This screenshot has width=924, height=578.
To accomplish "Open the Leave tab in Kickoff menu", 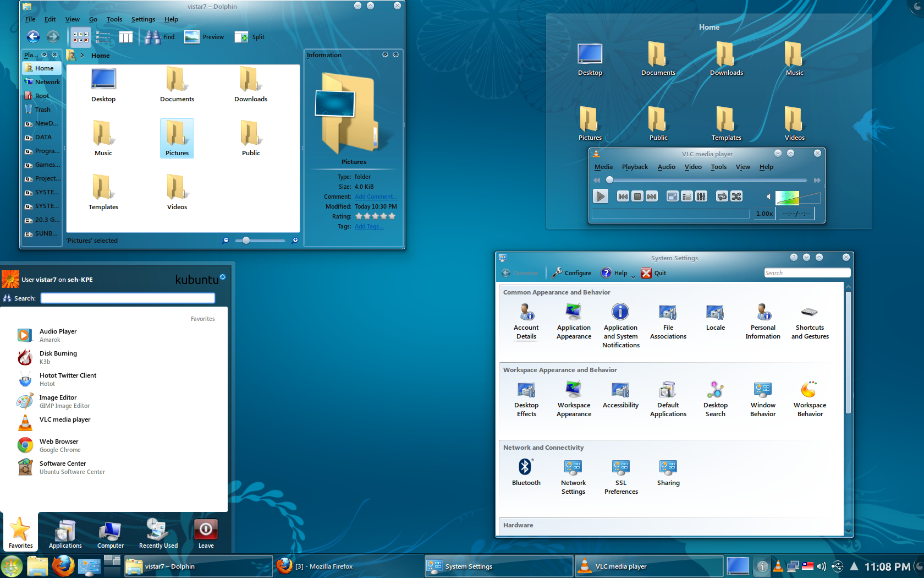I will pos(206,533).
